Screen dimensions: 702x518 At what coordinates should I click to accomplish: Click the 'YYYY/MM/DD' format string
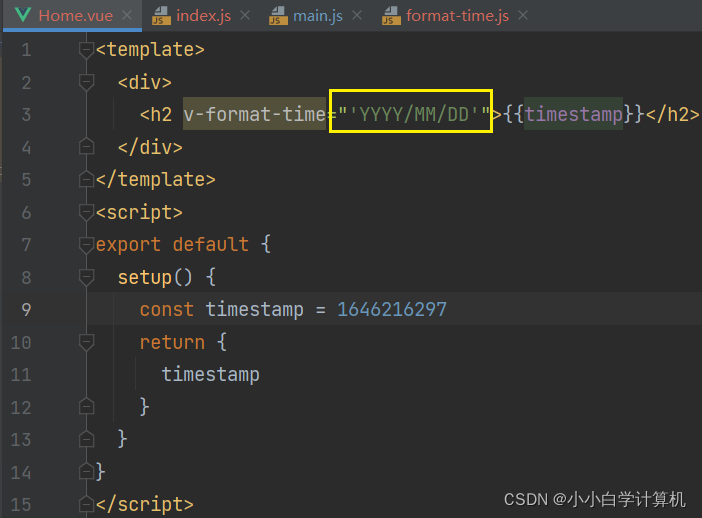point(414,114)
